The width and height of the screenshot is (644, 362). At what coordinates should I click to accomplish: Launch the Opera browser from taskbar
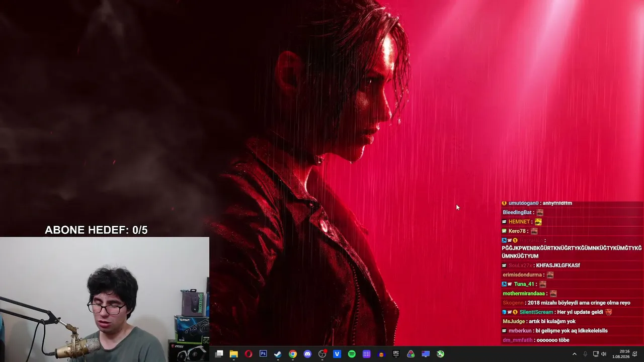[249, 354]
